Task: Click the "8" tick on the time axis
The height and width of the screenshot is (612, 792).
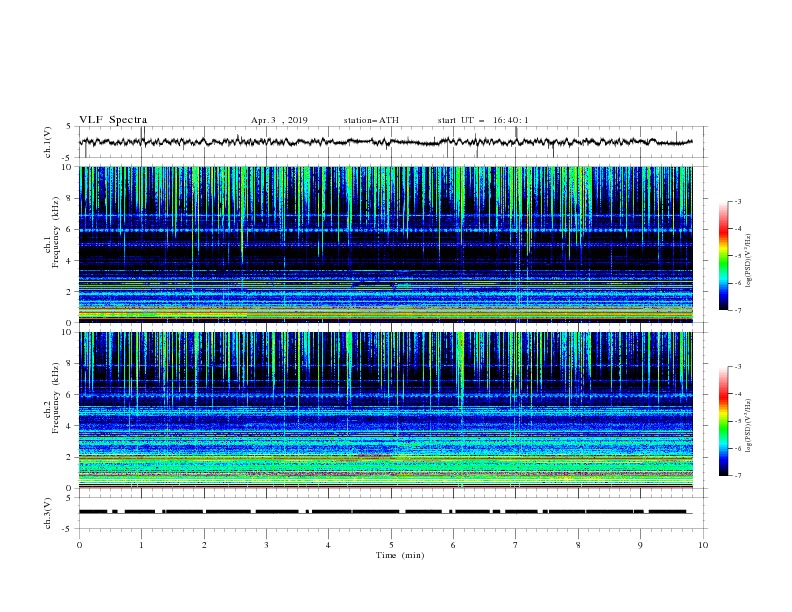Action: (578, 545)
